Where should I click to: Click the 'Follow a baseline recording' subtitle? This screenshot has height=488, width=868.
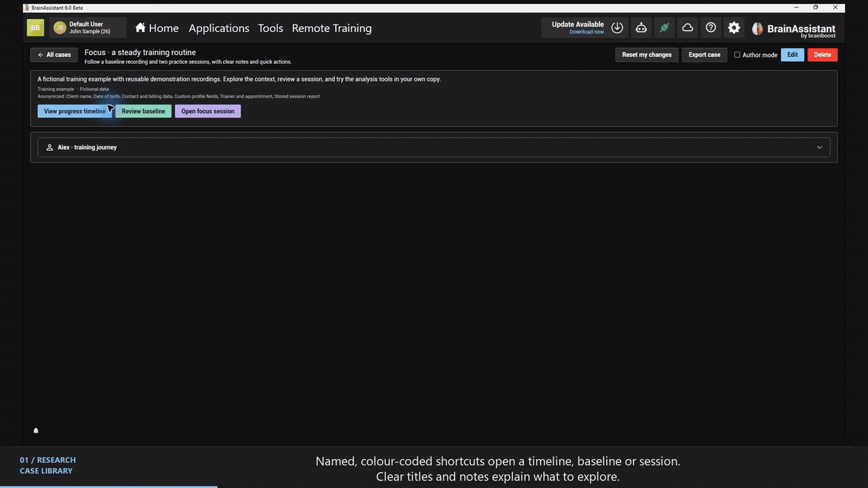(188, 62)
